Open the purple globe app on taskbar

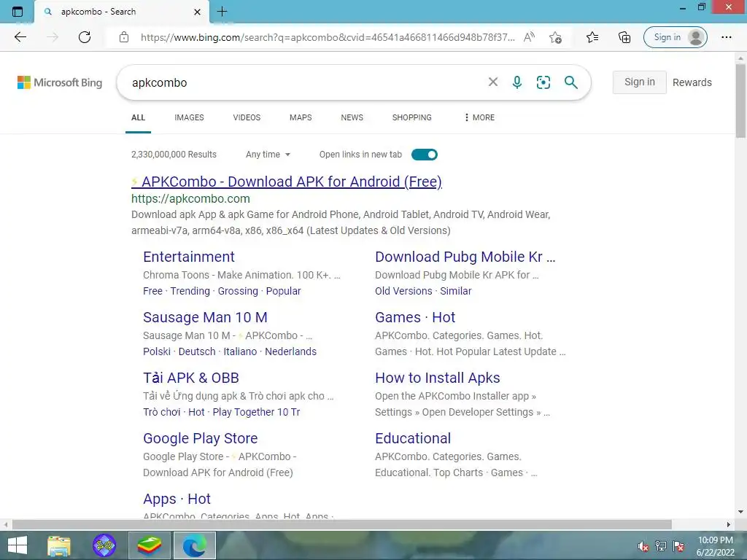tap(104, 545)
